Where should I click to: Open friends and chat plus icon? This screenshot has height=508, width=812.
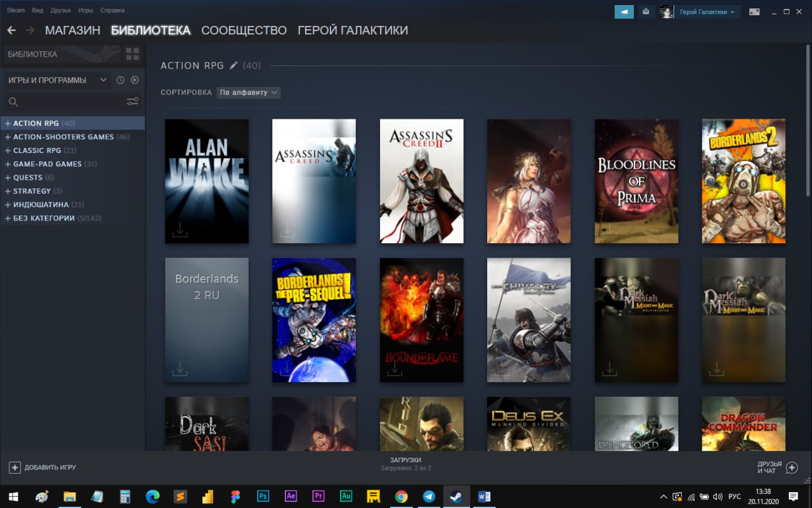(x=792, y=467)
